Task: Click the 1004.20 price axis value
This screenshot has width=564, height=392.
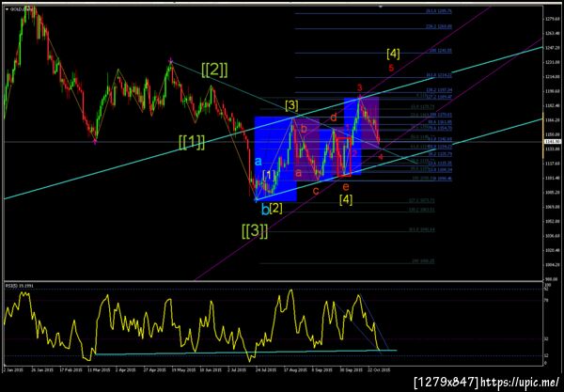Action: [x=553, y=265]
